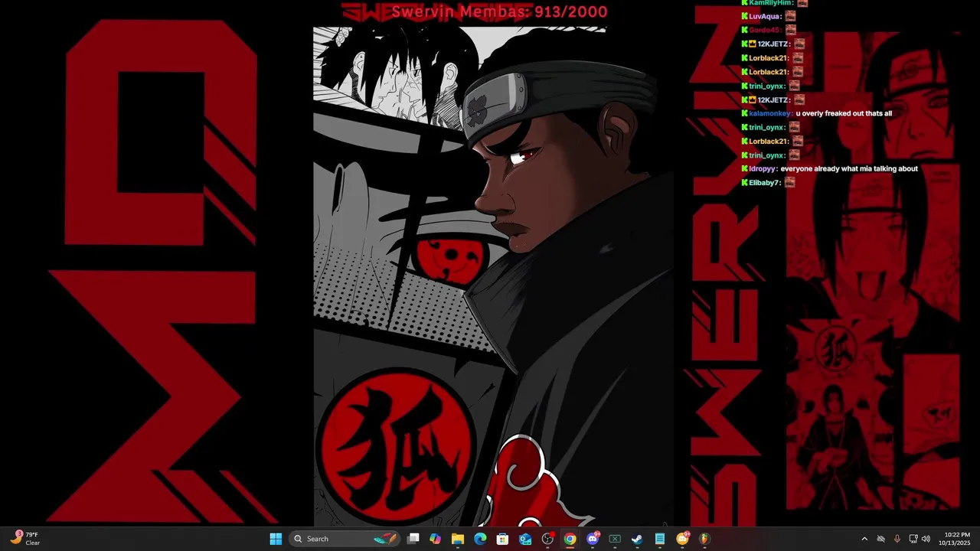980x551 pixels.
Task: Open FL Studio from the taskbar
Action: pyautogui.click(x=704, y=539)
